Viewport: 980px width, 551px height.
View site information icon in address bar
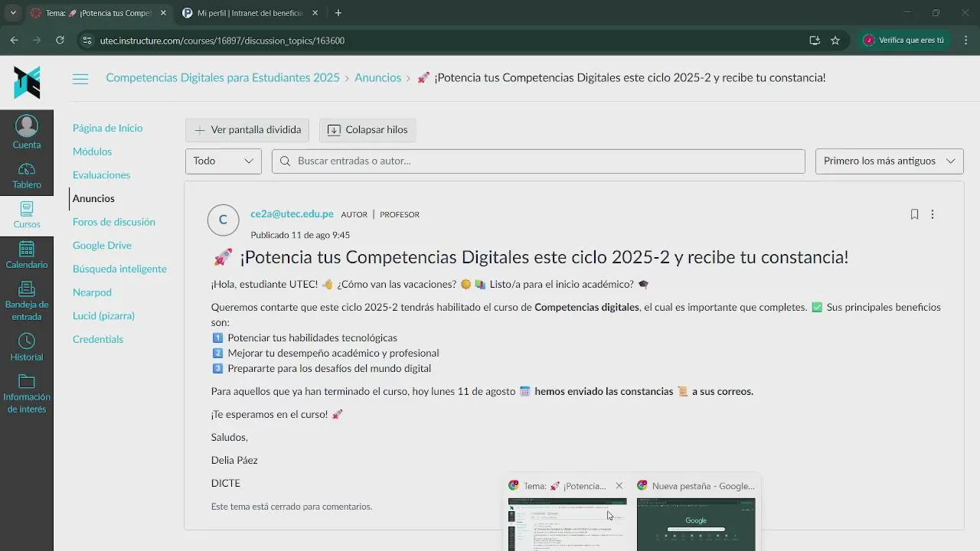[x=87, y=41]
